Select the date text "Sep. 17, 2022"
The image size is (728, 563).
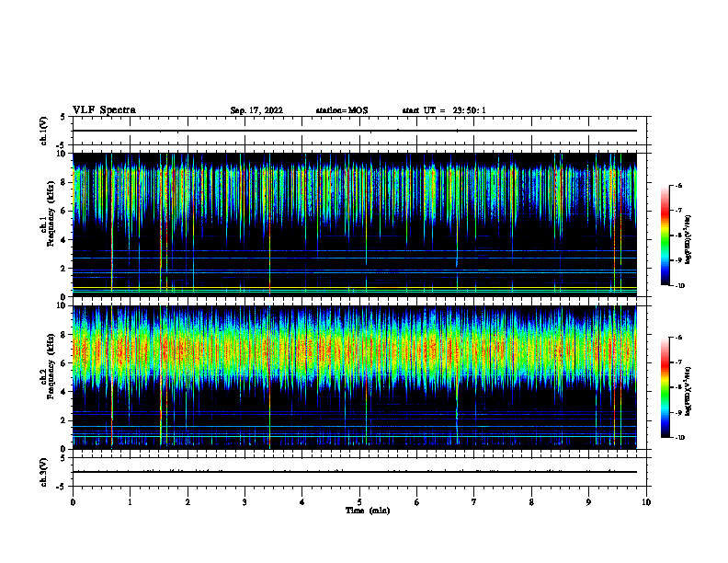256,110
